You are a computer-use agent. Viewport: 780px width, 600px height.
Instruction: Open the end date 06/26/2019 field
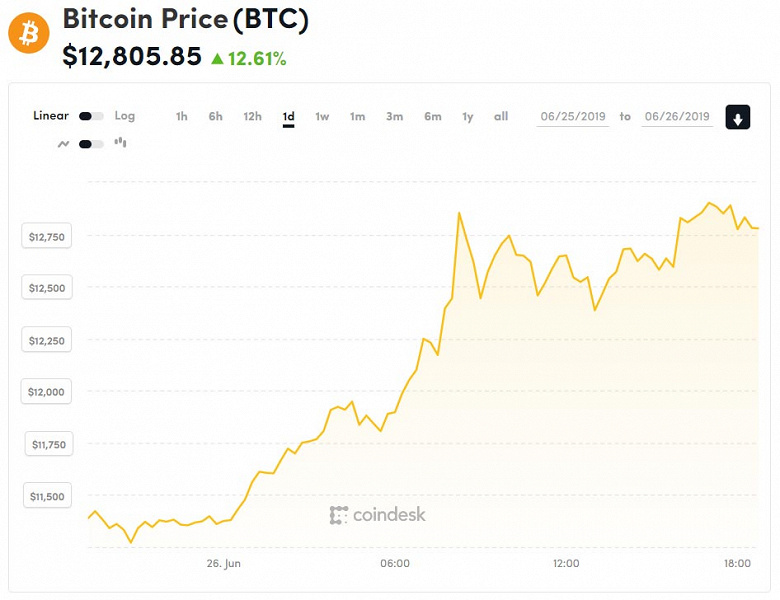(x=677, y=117)
